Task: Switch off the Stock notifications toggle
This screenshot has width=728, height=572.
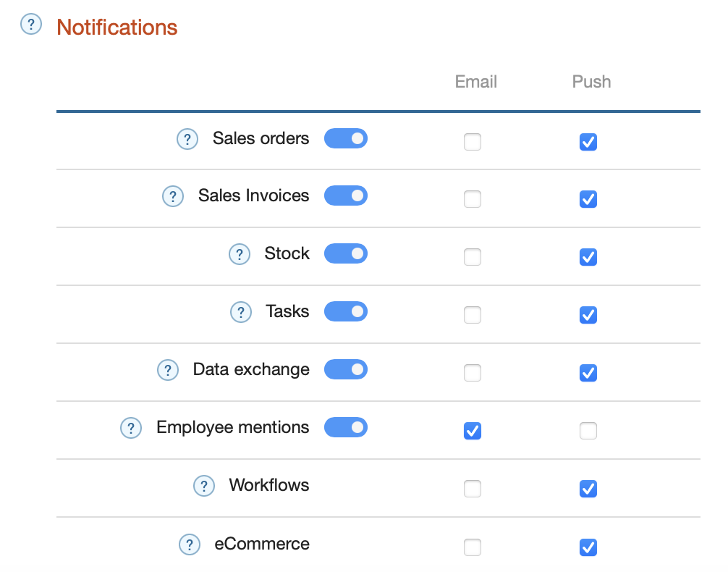Action: [346, 253]
